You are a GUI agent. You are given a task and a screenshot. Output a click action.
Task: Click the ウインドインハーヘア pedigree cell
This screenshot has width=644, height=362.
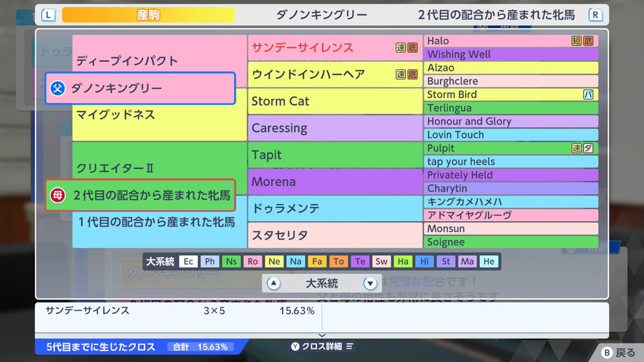click(335, 74)
